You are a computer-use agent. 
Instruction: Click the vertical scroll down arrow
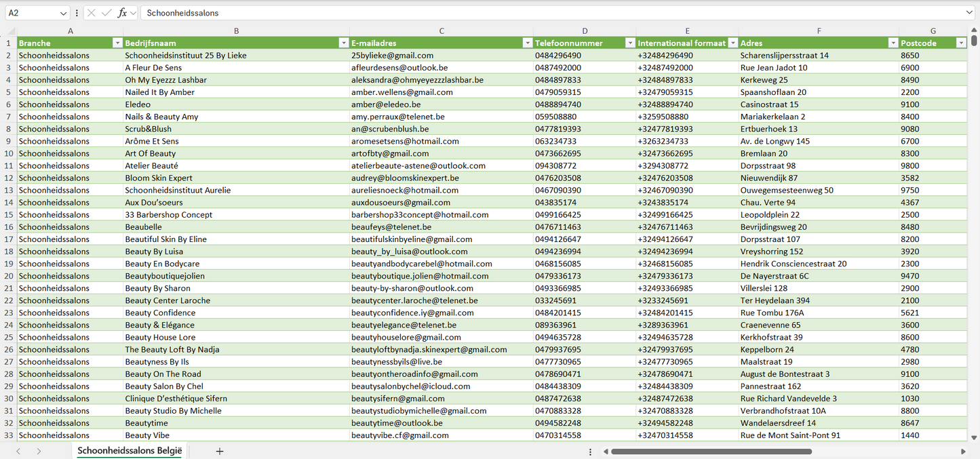(x=975, y=438)
